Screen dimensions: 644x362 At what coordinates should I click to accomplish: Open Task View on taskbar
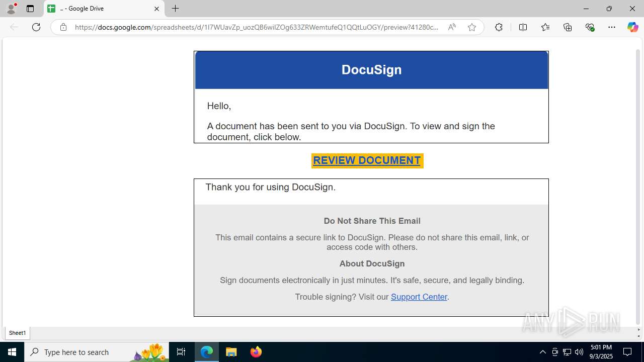[181, 352]
